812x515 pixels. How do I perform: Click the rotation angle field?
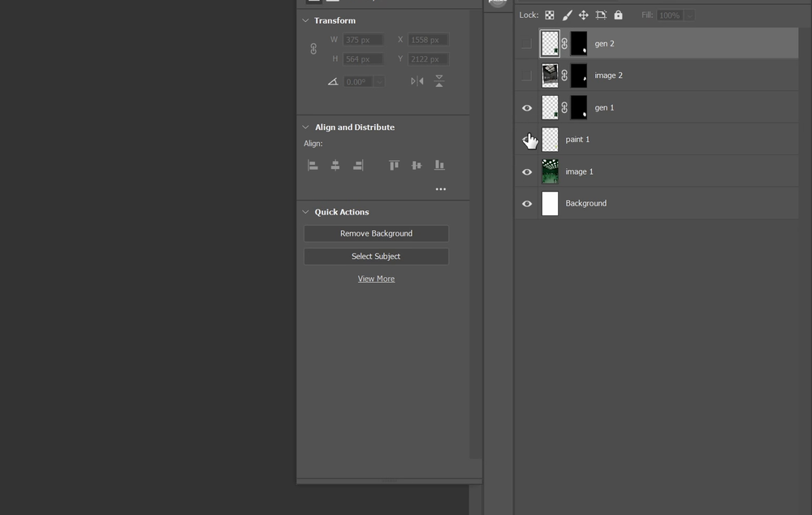[x=359, y=82]
